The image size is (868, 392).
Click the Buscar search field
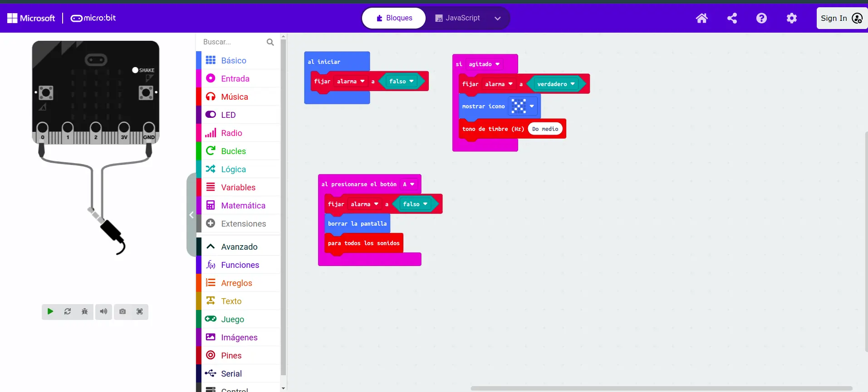(233, 42)
